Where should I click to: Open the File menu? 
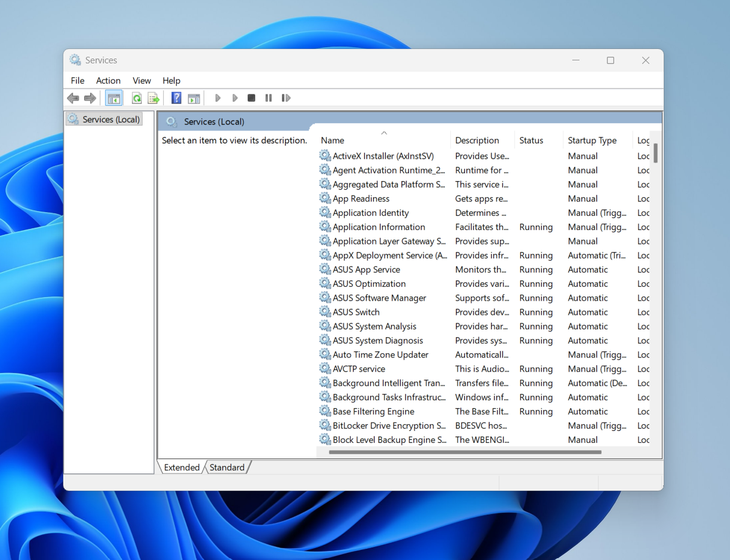[78, 81]
